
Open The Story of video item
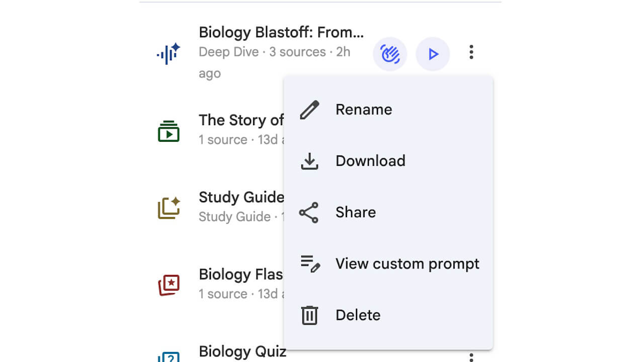point(241,120)
